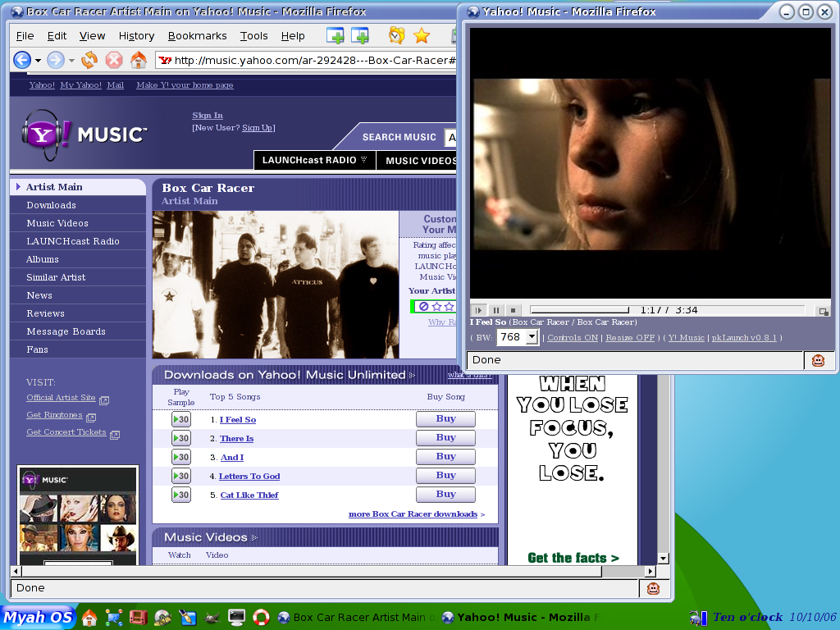Click the Firefox Forward arrow button
Image resolution: width=840 pixels, height=630 pixels.
click(56, 59)
